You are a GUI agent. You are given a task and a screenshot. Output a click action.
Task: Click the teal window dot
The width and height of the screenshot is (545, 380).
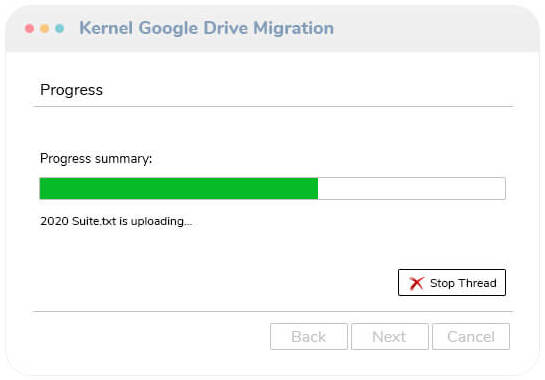(x=59, y=29)
